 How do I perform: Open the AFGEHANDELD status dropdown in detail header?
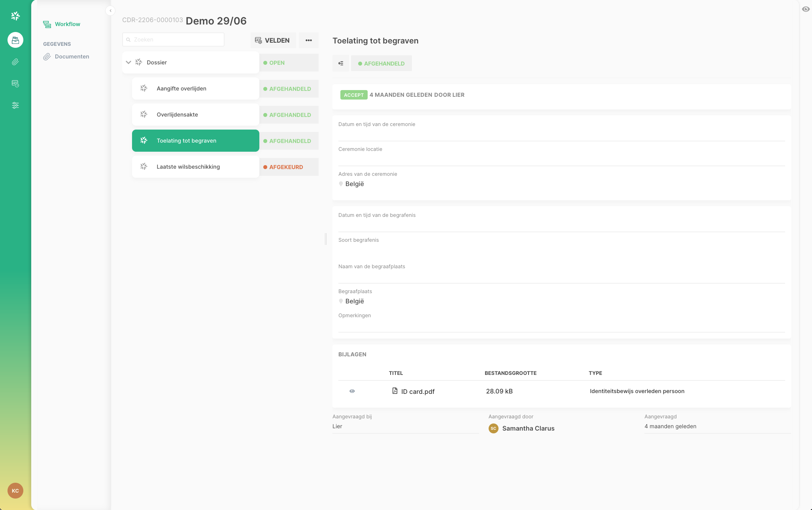click(x=381, y=63)
